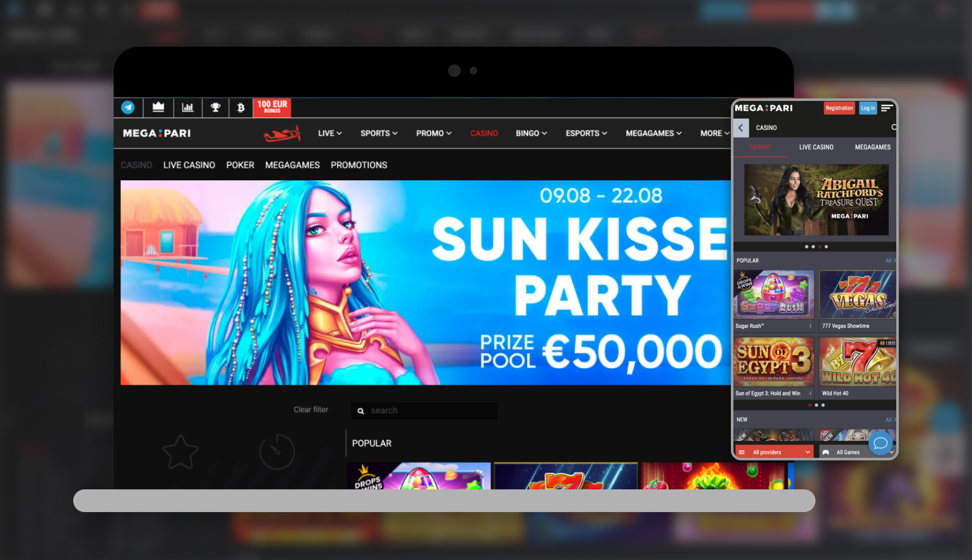Open Abigail Ratchford's Treasure Quest banner
972x560 pixels.
coord(816,200)
